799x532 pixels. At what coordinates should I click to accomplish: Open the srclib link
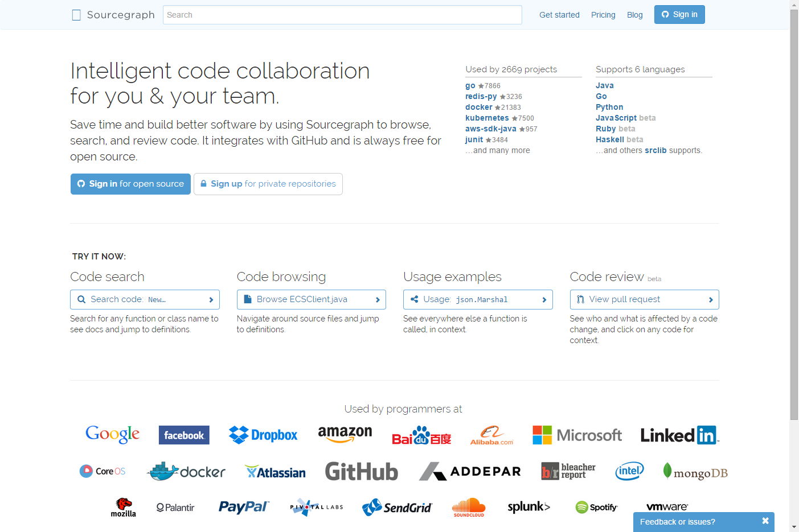coord(655,150)
